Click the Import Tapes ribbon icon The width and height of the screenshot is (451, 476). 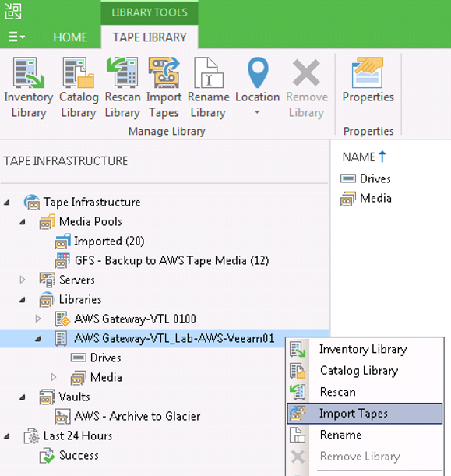(x=164, y=72)
